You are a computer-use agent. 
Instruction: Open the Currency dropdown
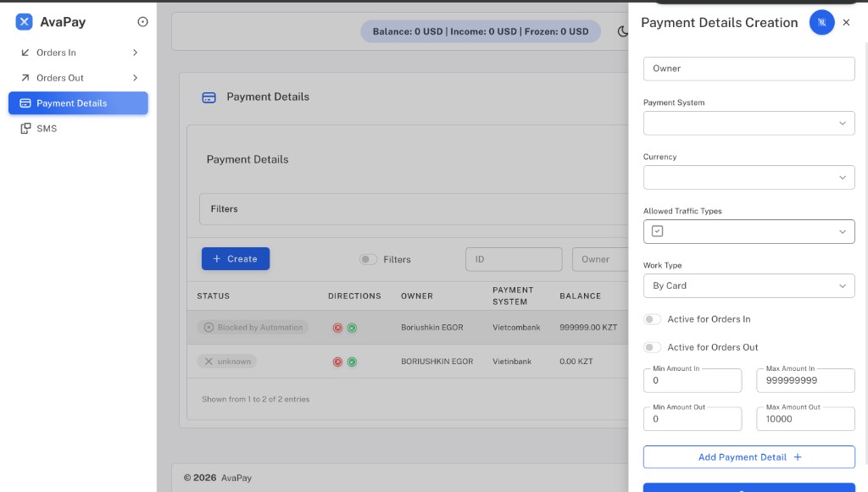(x=749, y=178)
